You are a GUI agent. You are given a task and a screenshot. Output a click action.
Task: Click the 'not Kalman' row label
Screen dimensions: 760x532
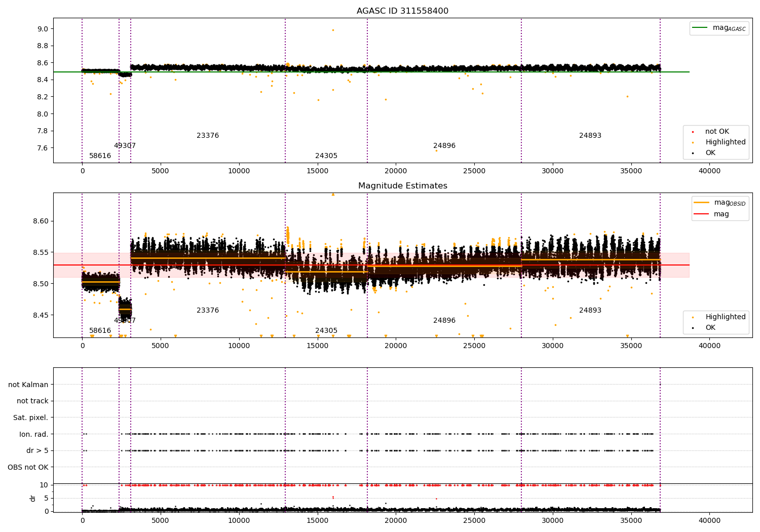(x=28, y=385)
